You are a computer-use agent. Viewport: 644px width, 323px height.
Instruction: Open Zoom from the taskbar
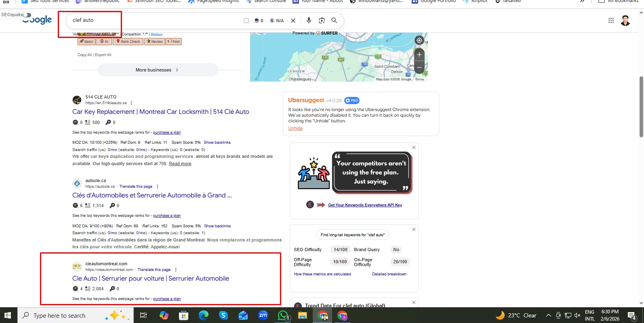tap(263, 315)
